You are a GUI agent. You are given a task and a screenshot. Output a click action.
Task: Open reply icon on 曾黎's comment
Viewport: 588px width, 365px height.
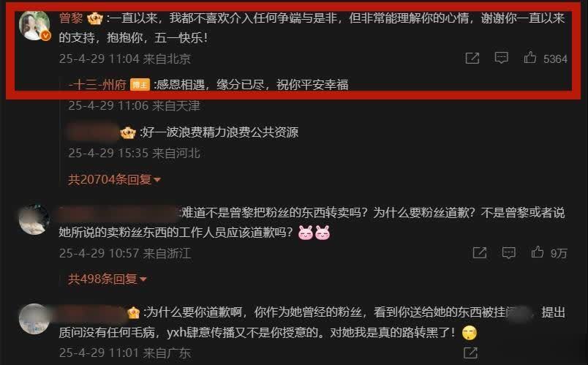pos(502,58)
